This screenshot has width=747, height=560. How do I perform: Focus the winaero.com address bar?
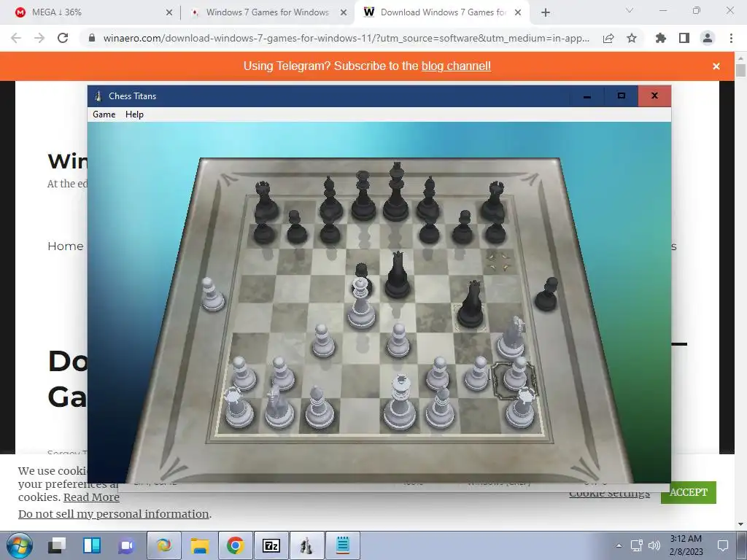[345, 38]
